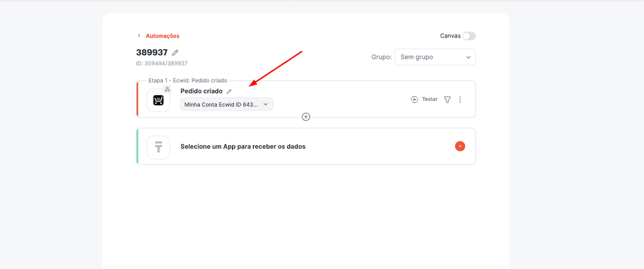
Task: Click the Ecwid shopping cart app icon
Action: click(x=158, y=100)
